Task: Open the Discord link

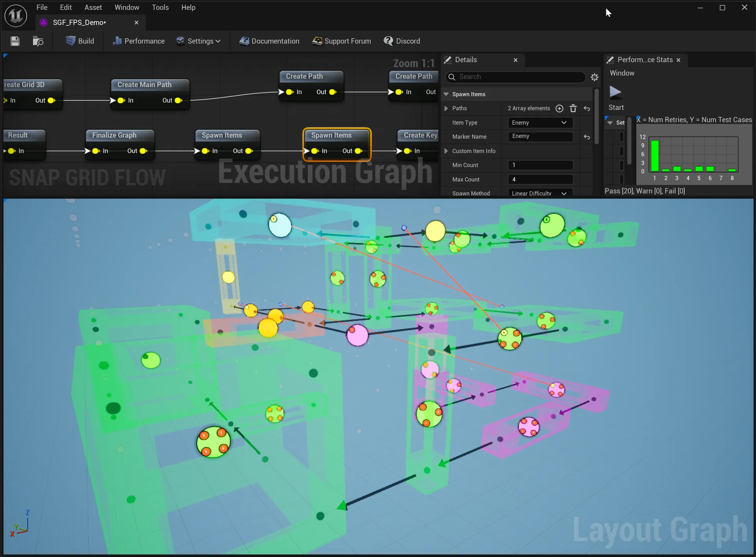Action: coord(402,41)
